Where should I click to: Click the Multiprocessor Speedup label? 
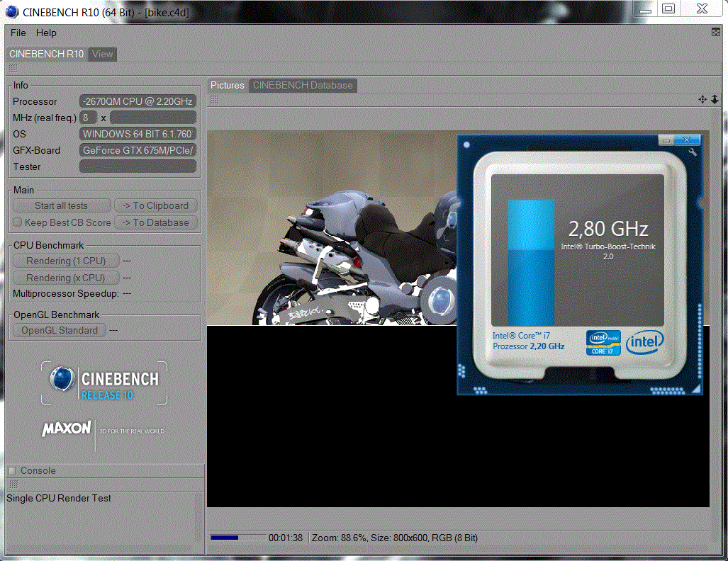tap(66, 294)
